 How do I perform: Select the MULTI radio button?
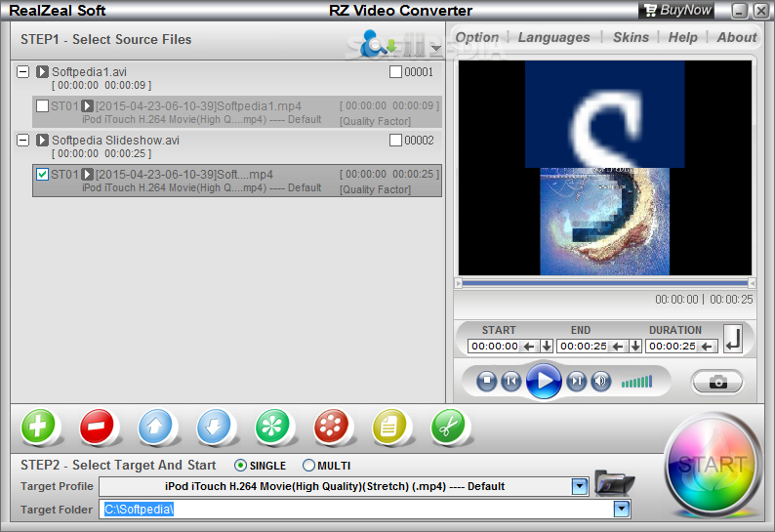[308, 466]
